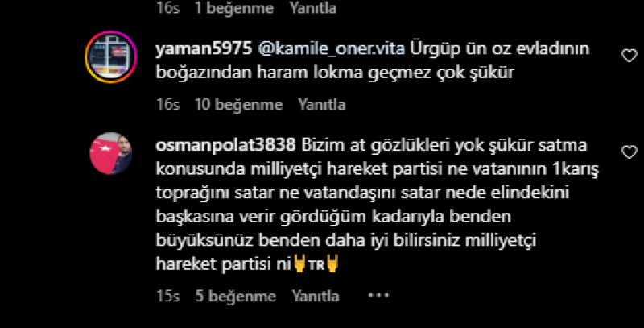Click osmanpolat3838's comment text about milliyetçi hareket
Viewport: 644px width, 328px height.
click(378, 205)
